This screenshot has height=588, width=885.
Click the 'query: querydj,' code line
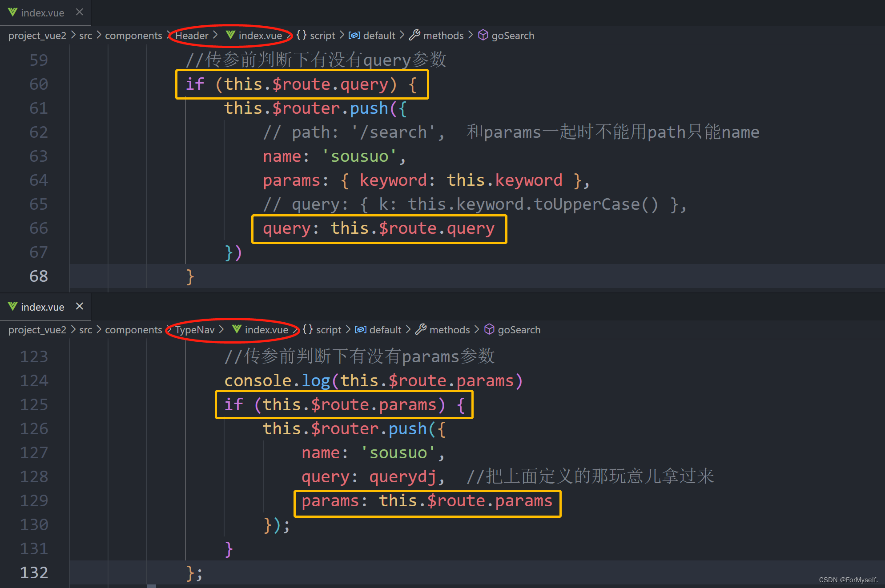pyautogui.click(x=374, y=477)
